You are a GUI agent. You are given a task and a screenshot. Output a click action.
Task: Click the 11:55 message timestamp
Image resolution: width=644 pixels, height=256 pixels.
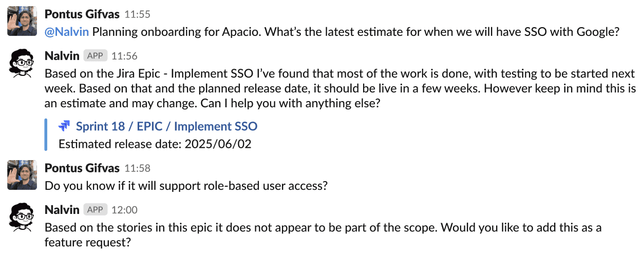tap(138, 14)
